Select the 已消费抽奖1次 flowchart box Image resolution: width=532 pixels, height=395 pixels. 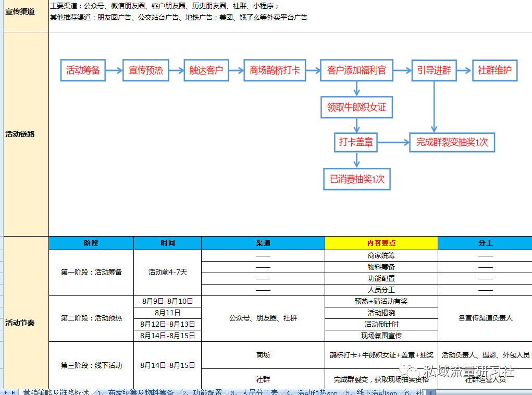pos(357,179)
